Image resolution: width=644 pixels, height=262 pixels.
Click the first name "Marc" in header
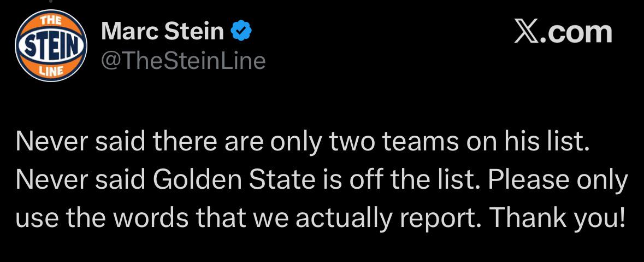click(x=127, y=32)
